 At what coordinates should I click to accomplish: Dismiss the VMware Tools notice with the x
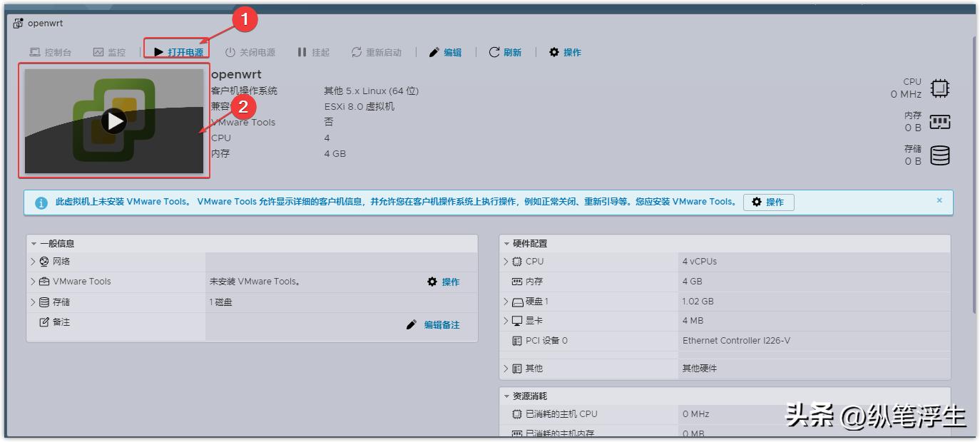940,200
